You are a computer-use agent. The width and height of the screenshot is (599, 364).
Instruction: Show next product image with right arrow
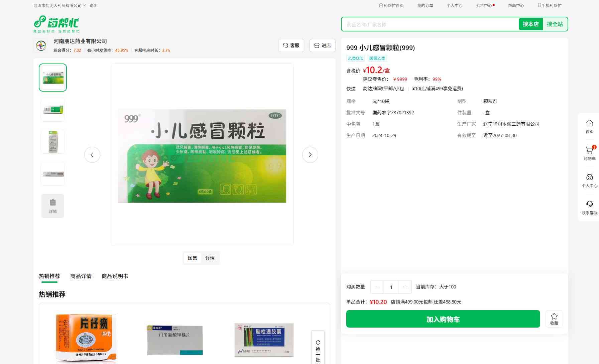tap(310, 155)
